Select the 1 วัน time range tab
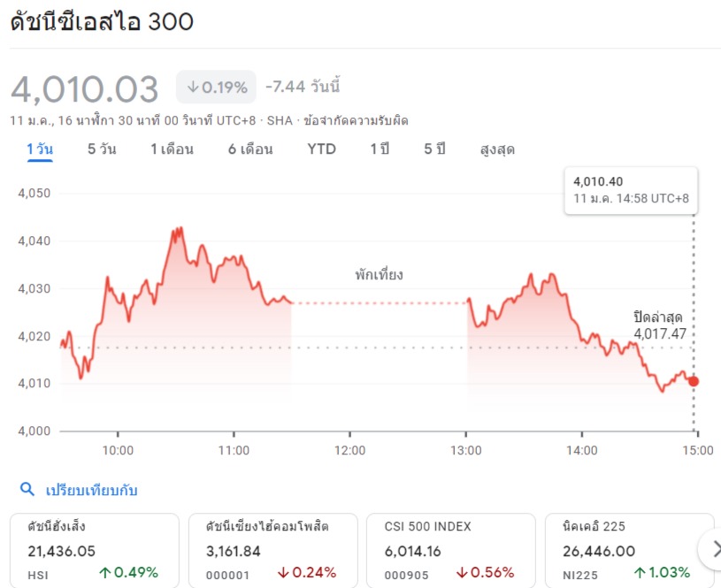721x588 pixels. (40, 149)
